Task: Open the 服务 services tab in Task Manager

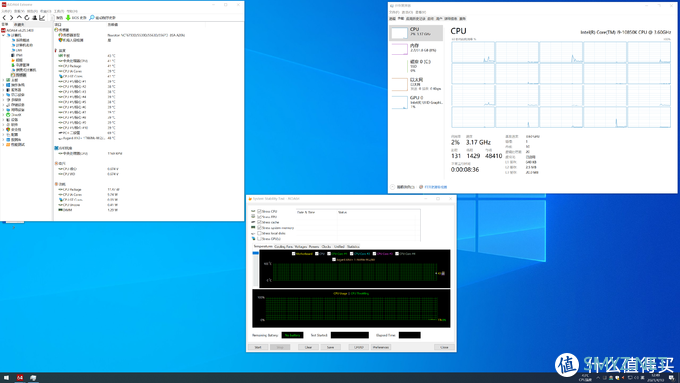Action: pos(462,19)
